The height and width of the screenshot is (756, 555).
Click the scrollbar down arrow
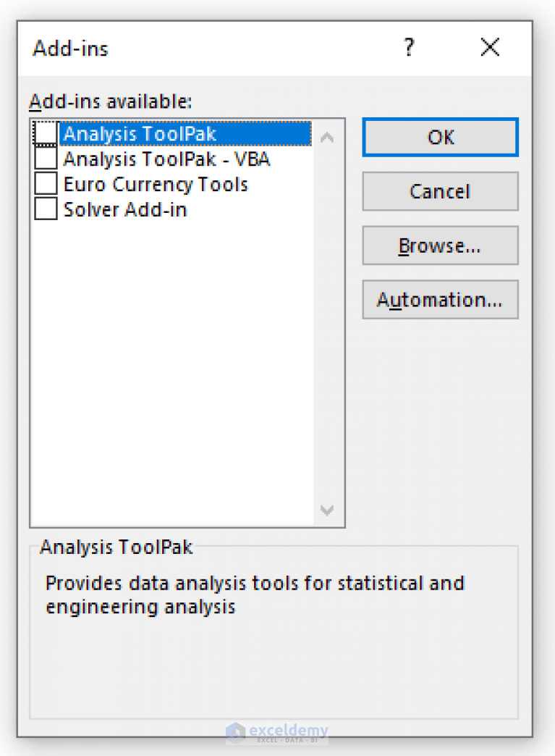[327, 511]
